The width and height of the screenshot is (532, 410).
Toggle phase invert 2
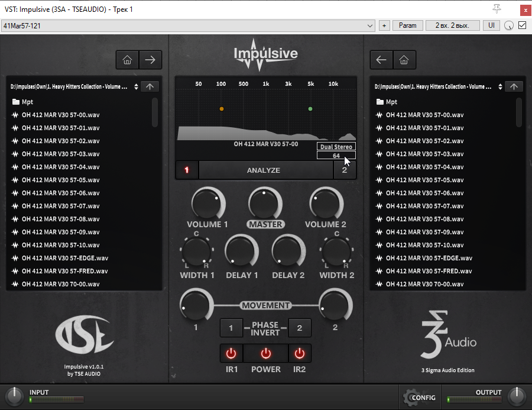[x=299, y=328]
